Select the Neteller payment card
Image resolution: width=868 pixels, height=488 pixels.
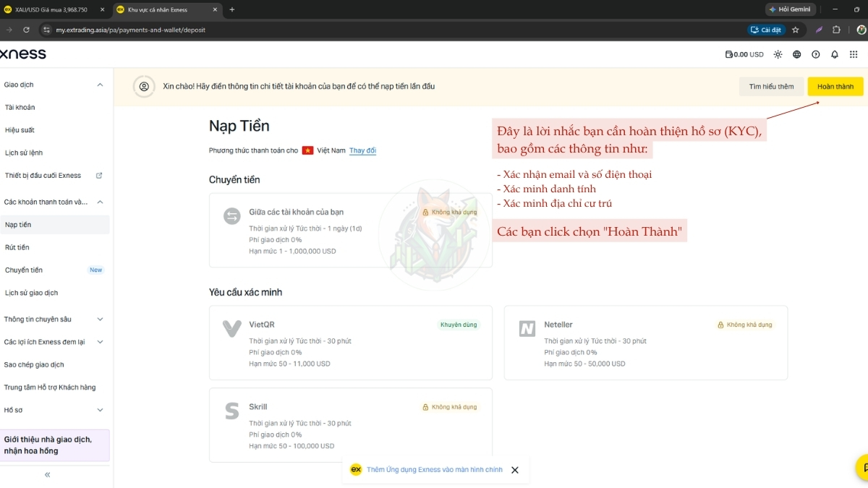(646, 343)
